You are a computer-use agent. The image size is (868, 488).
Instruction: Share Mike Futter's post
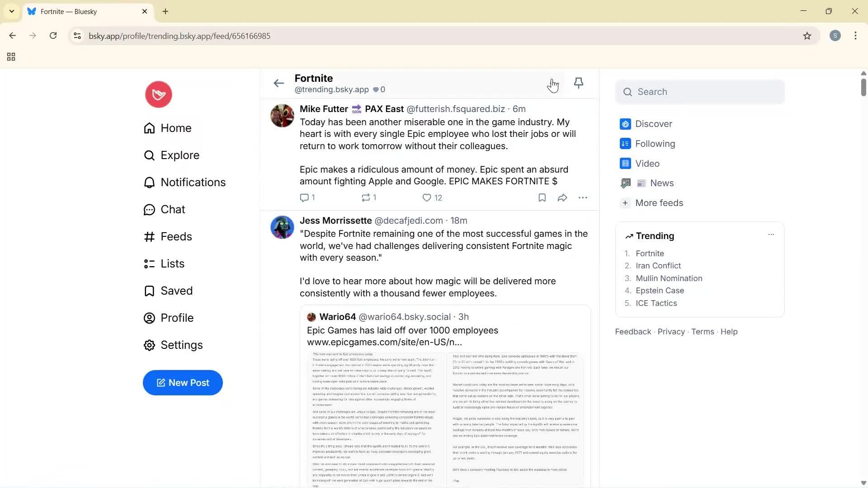pos(562,197)
